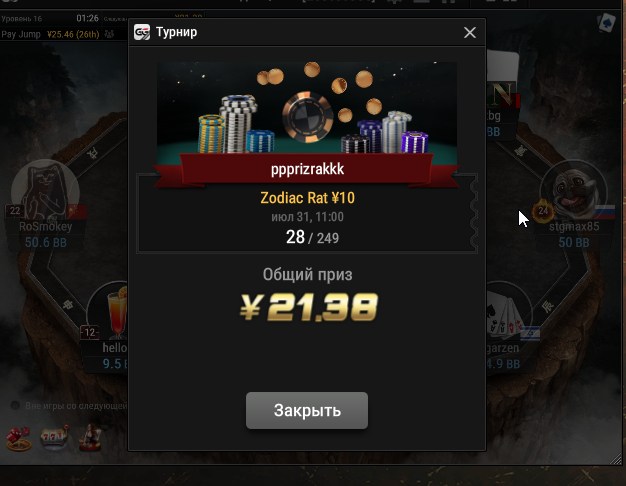Open the dice and roulette casino game
The width and height of the screenshot is (626, 486).
19,438
